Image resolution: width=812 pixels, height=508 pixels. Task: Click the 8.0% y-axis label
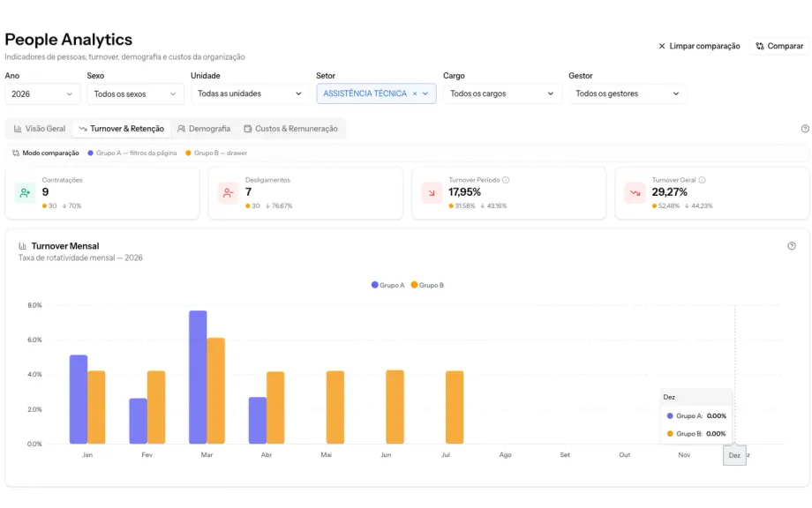[x=34, y=305]
